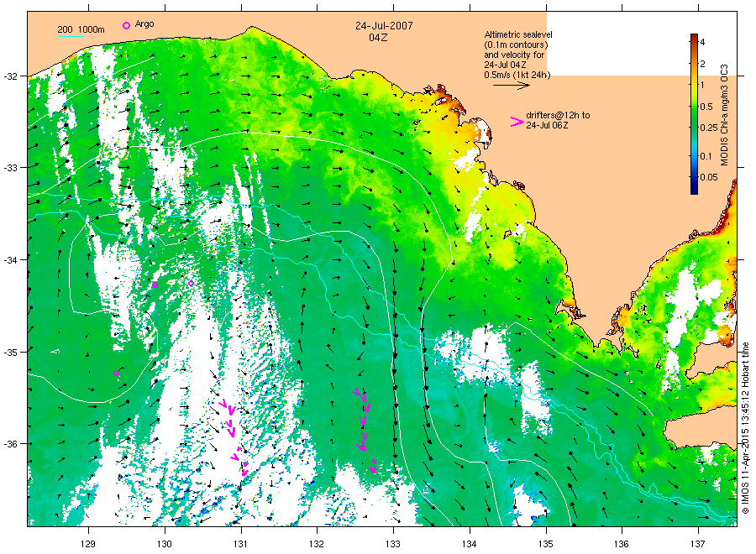
Task: Click the Argo legend circle marker
Action: point(126,25)
